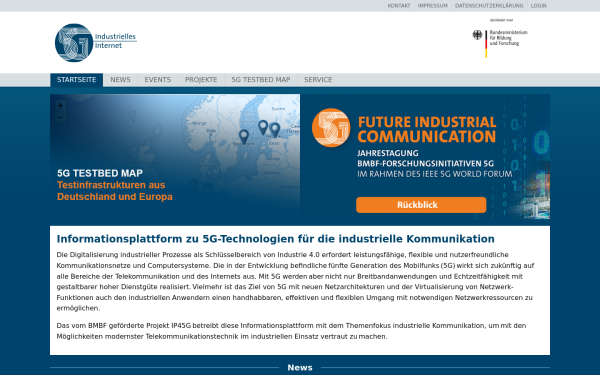Open the Impressum link
600x375 pixels.
pyautogui.click(x=432, y=6)
